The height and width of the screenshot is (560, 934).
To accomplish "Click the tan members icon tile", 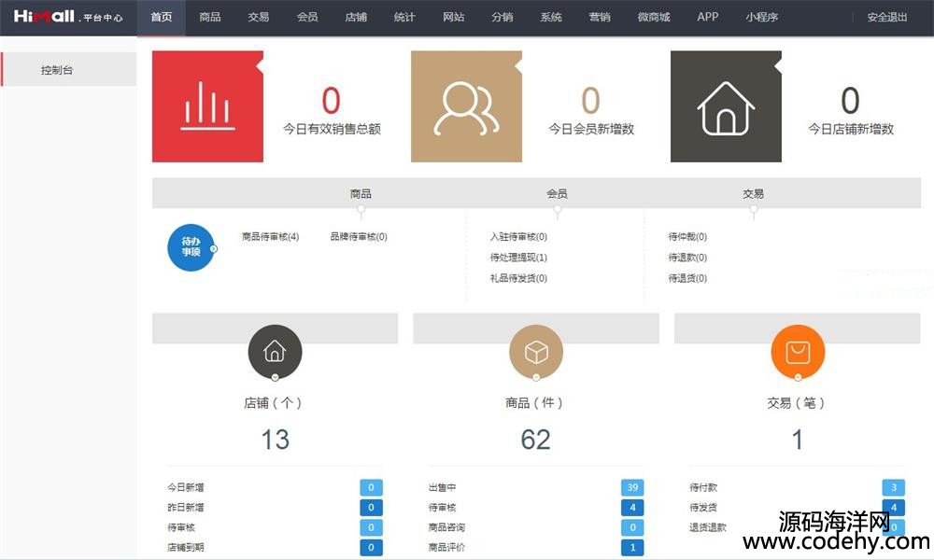I will tap(466, 106).
